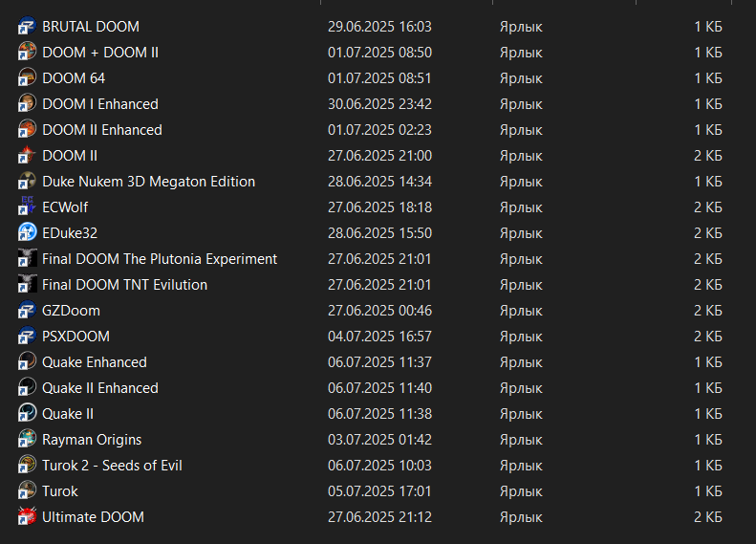
Task: Click the Duke Nukem 3D Megaton Edition icon
Action: (27, 181)
